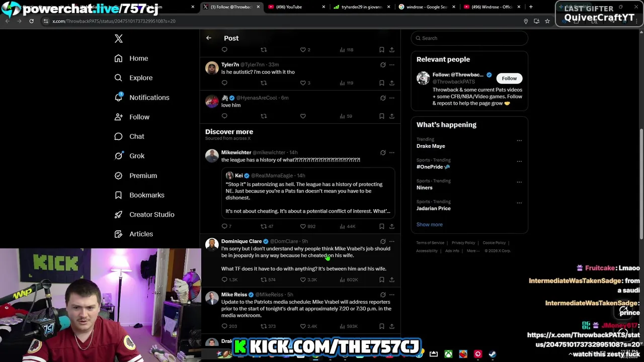Image resolution: width=644 pixels, height=362 pixels.
Task: Open Follow in the X sidebar
Action: [132, 117]
